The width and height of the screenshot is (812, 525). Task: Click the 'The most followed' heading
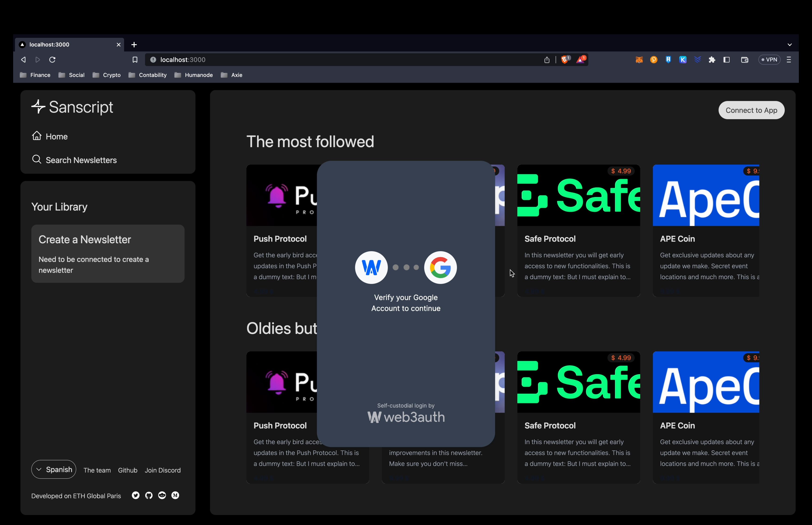pyautogui.click(x=310, y=141)
